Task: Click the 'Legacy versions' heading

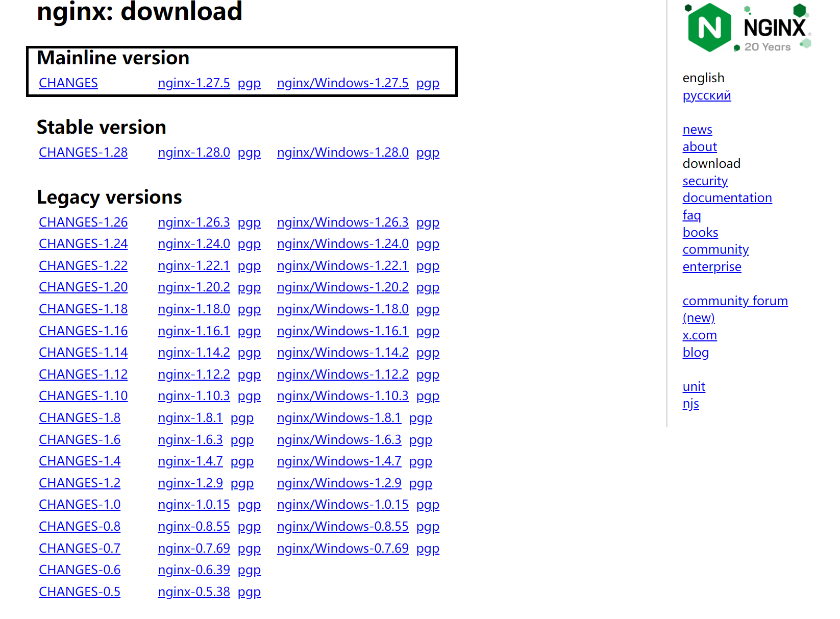Action: [x=109, y=197]
